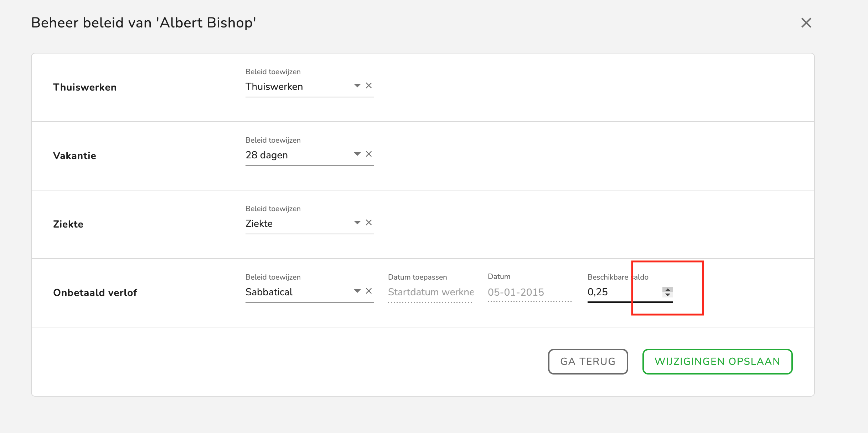Image resolution: width=868 pixels, height=433 pixels.
Task: Open the Ziekte policy dropdown arrow
Action: (x=357, y=223)
